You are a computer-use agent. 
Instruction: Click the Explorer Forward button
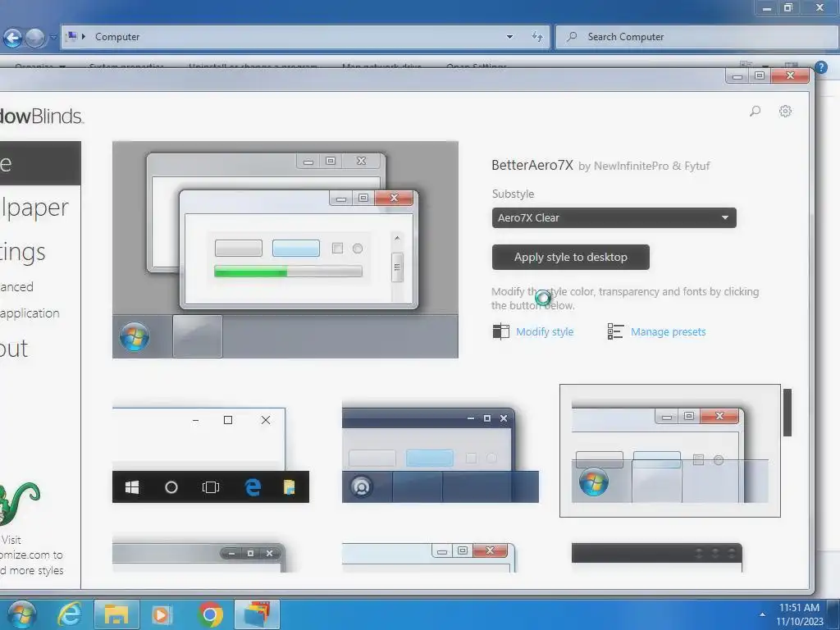[x=34, y=38]
